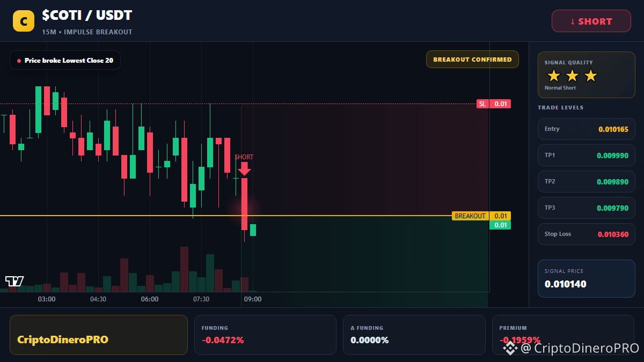Click the 07:30 time axis label
Viewport: 644px width, 362px height.
(201, 299)
